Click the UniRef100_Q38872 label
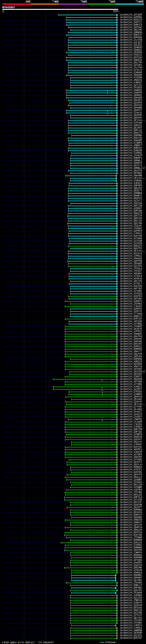Screen dimensions: 146x644 point(131,301)
